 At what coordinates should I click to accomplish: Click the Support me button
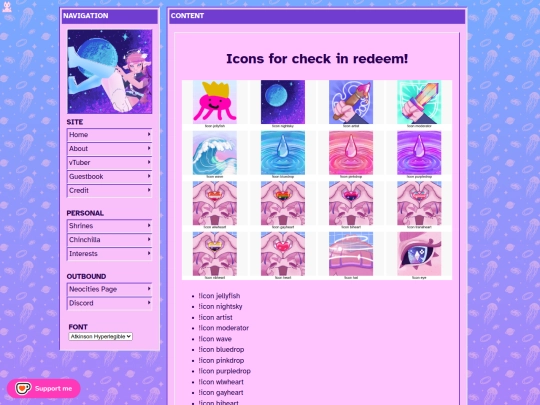(44, 388)
